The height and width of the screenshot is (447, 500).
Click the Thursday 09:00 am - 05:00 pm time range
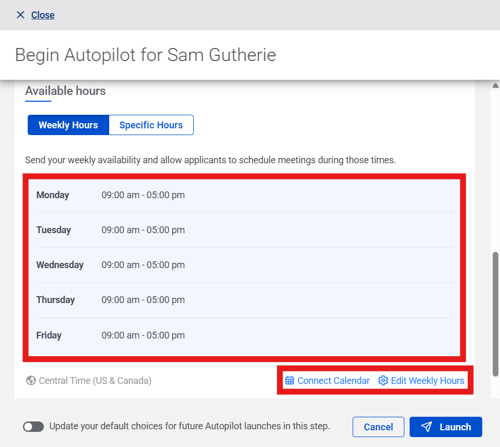click(143, 300)
